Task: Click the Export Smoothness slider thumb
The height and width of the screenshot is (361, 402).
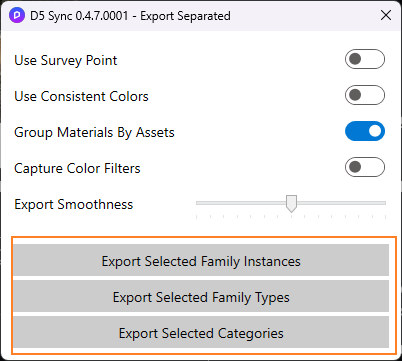Action: 291,204
